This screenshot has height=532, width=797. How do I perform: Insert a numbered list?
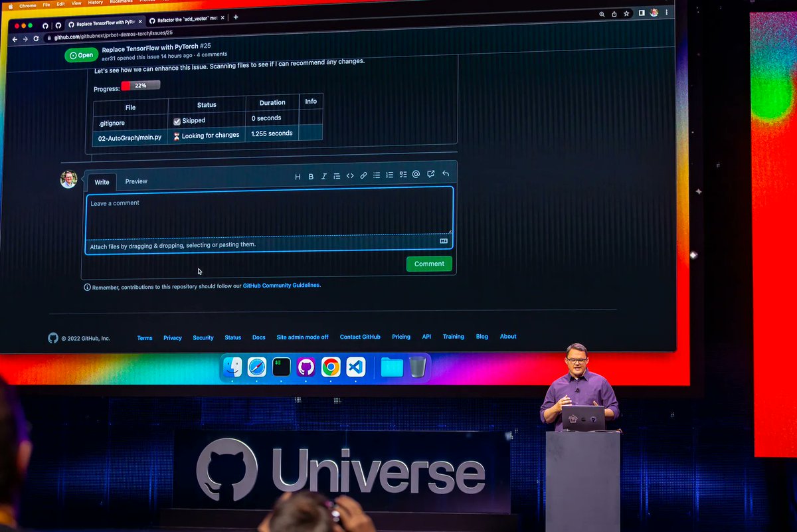pos(390,175)
